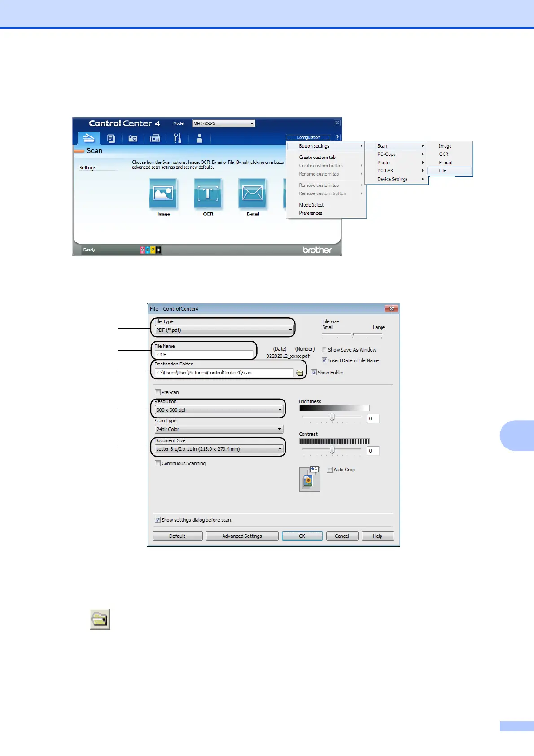Expand Device Settings submenu entry

coord(395,179)
